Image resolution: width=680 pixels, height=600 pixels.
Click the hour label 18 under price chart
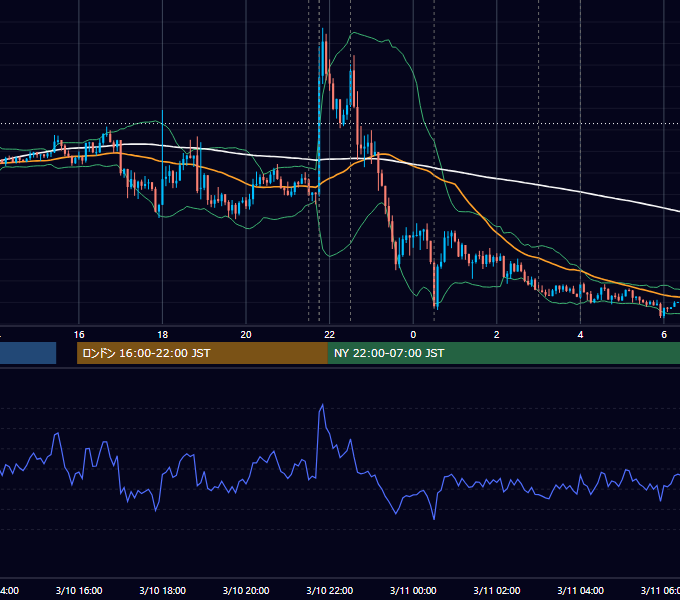tap(163, 335)
